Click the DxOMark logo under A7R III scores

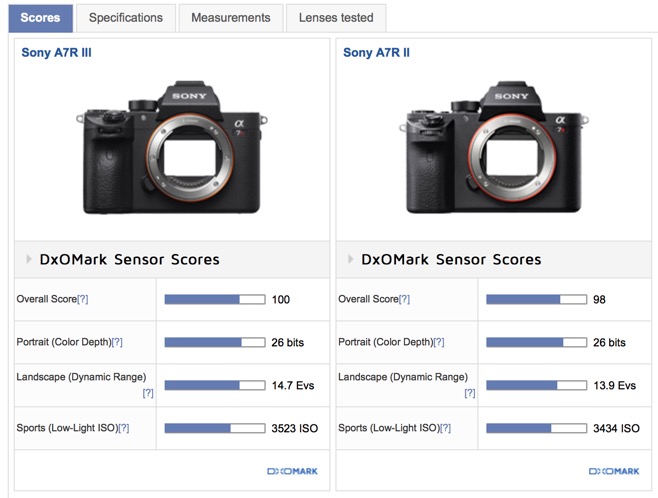(292, 471)
